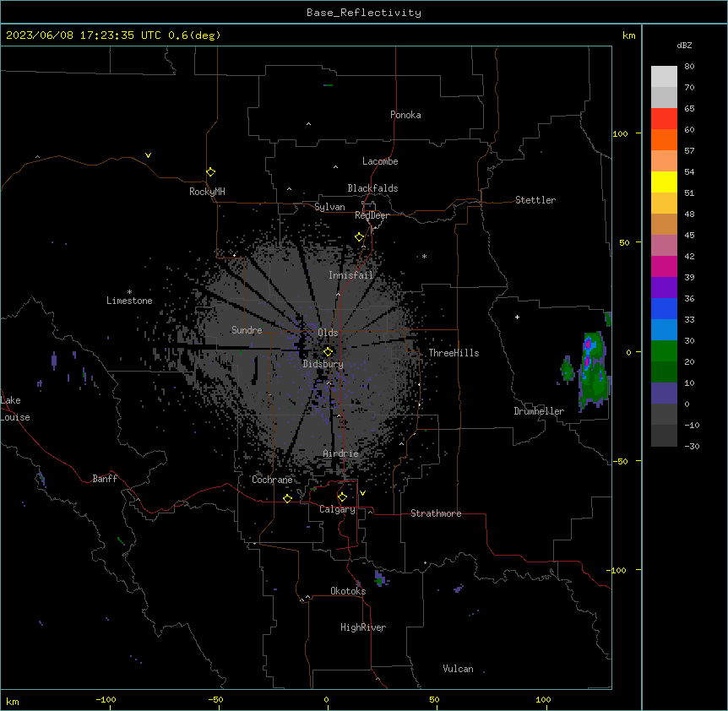Click the dBZ legend heading
728x711 pixels.
[x=684, y=45]
